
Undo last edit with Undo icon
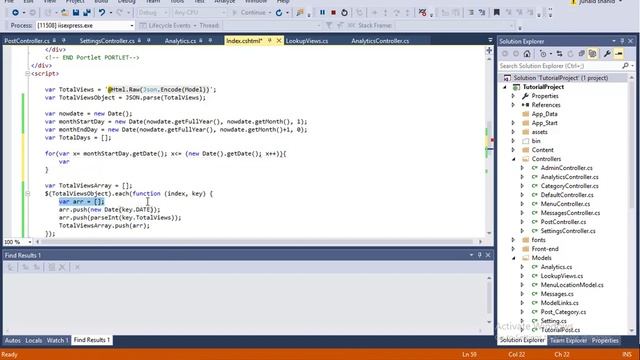tap(102, 13)
